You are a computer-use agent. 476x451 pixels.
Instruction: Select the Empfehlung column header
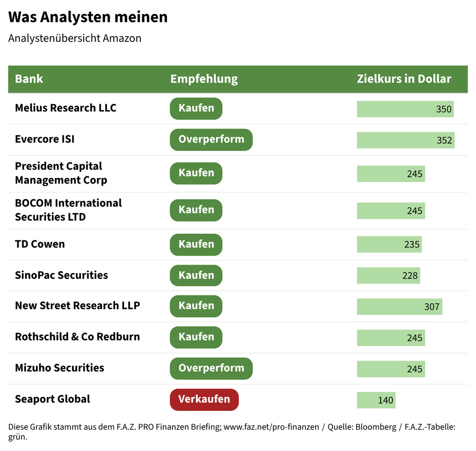[x=204, y=79]
